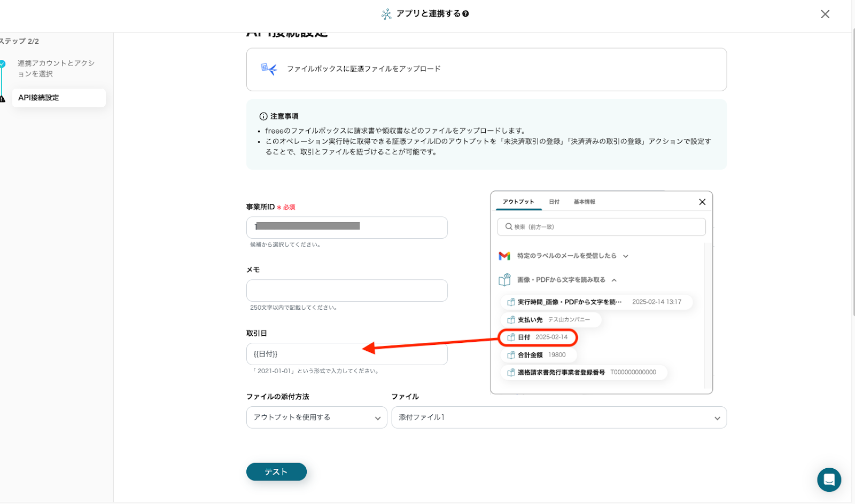The height and width of the screenshot is (504, 855).
Task: Click the ファイルの添付方法 label
Action: point(278,397)
